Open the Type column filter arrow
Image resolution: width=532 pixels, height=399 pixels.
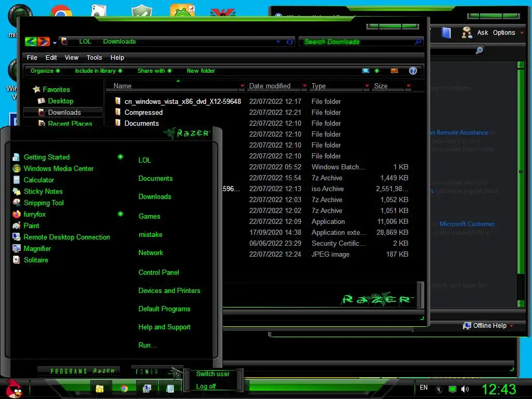(x=367, y=86)
